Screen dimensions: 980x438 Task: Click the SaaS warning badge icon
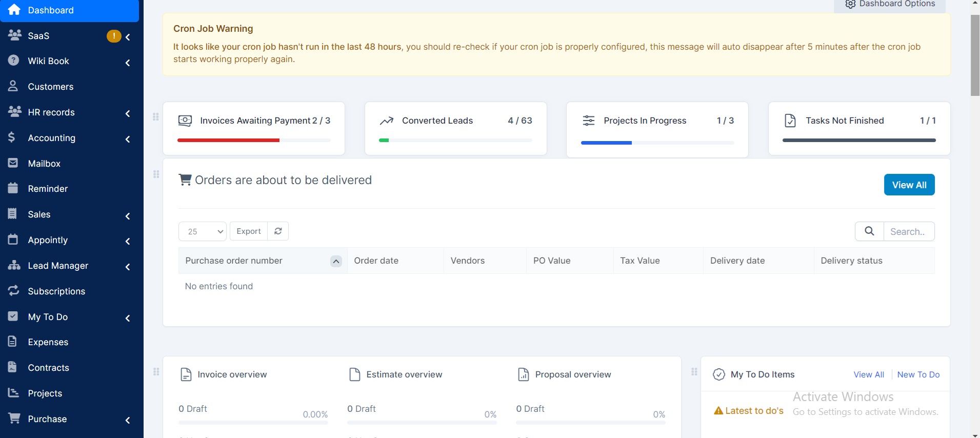point(113,36)
